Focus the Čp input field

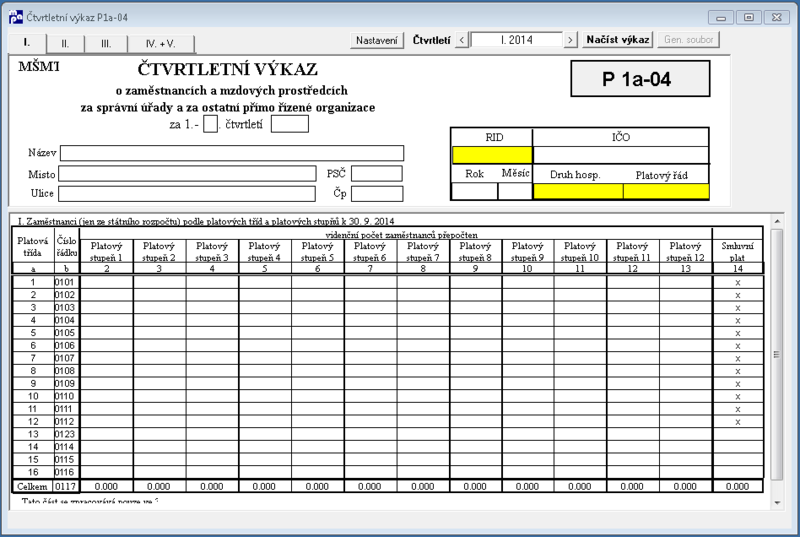pos(377,194)
